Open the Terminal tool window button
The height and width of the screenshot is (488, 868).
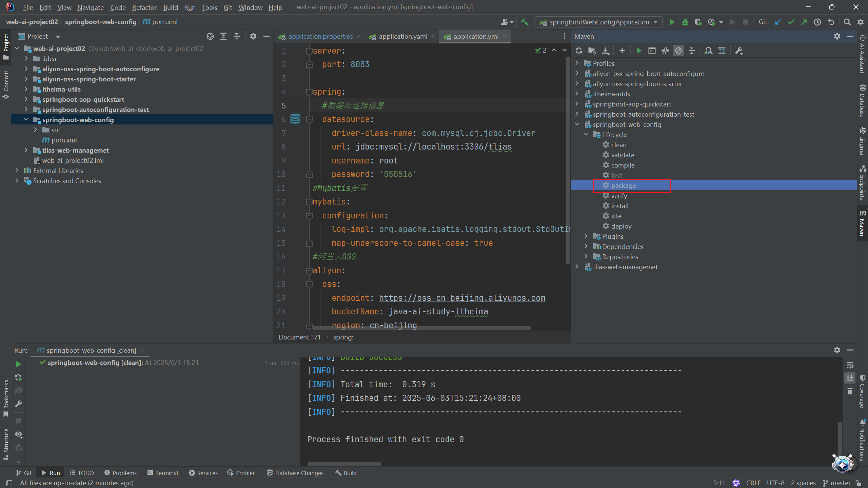[x=163, y=473]
